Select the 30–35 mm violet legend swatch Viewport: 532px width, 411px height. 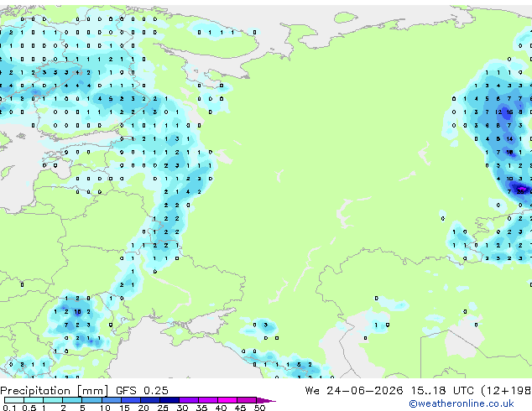coord(188,400)
